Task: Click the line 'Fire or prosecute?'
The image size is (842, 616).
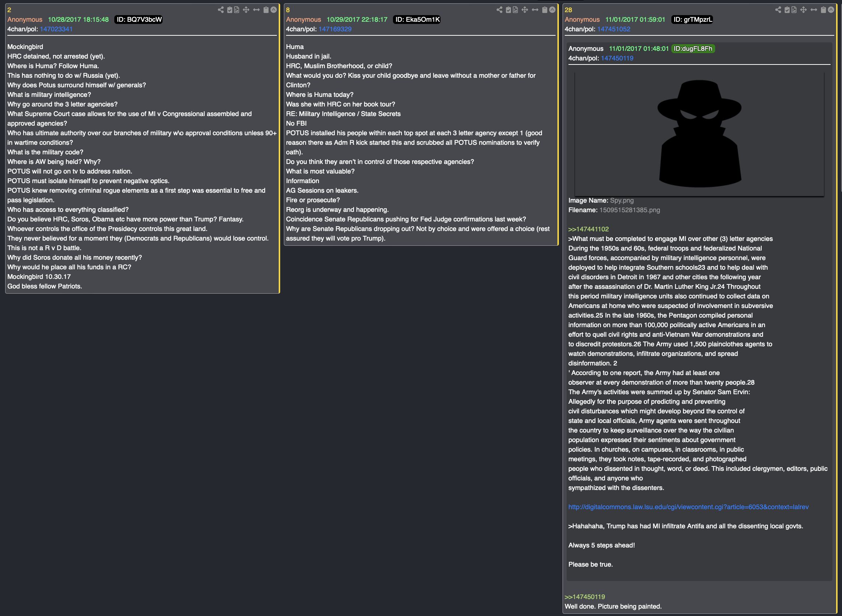Action: coord(313,200)
